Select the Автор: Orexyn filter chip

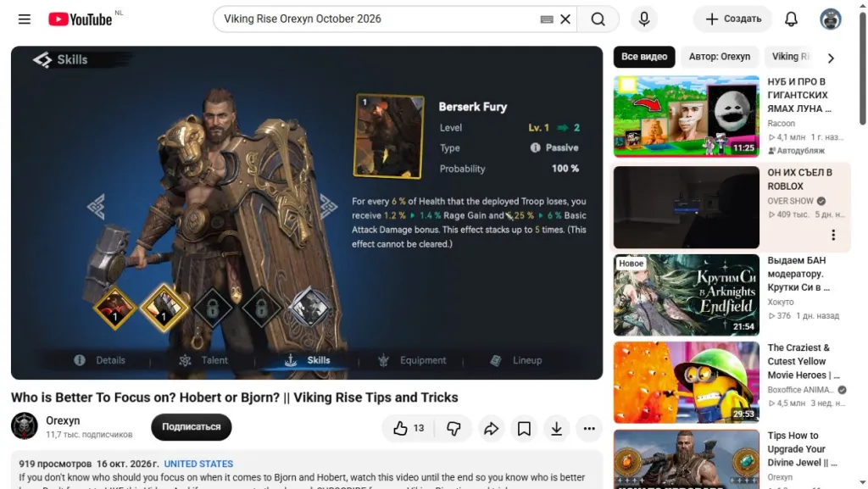pyautogui.click(x=719, y=57)
